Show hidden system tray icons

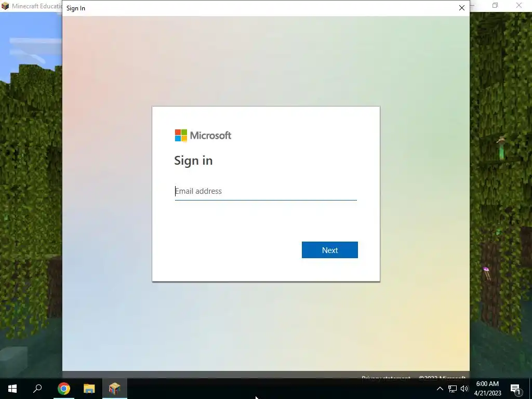point(440,389)
